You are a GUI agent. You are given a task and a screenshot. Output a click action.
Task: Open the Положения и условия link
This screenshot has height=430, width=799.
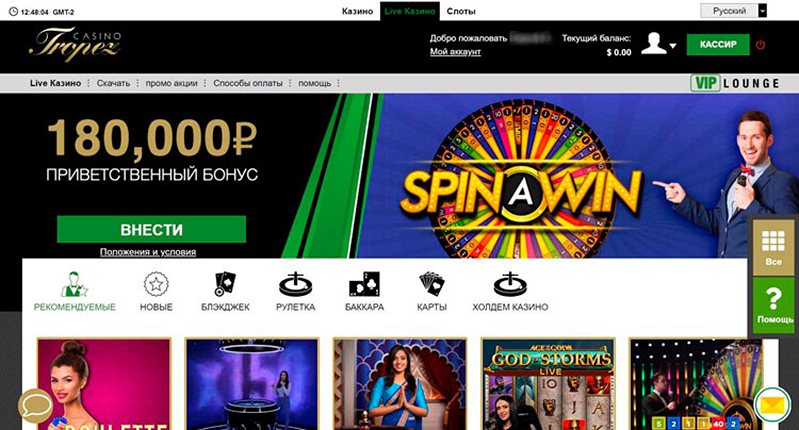coord(148,252)
